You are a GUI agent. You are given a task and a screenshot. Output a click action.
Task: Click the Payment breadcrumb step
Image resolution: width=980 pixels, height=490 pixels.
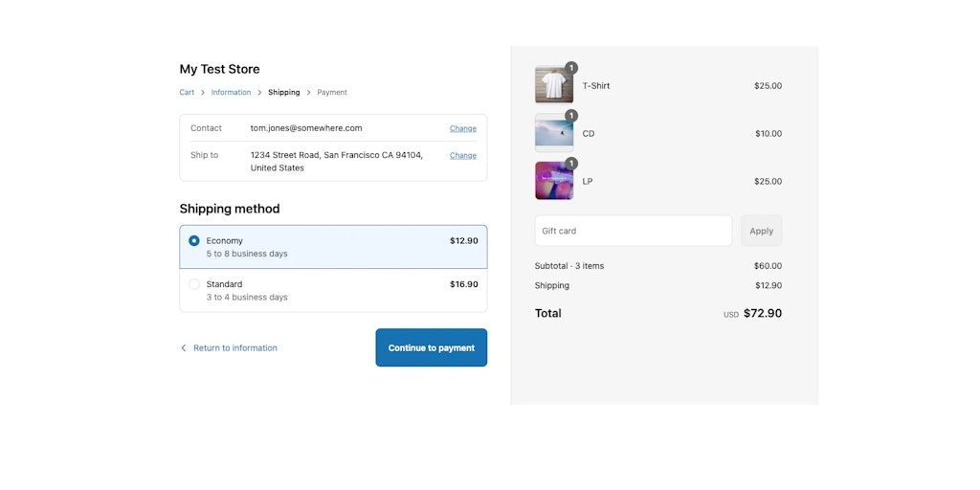332,93
